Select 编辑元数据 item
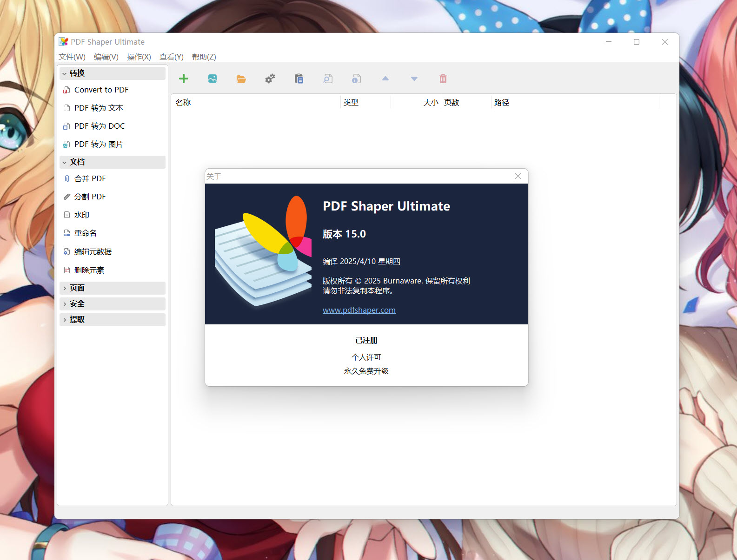The width and height of the screenshot is (737, 560). (x=112, y=251)
